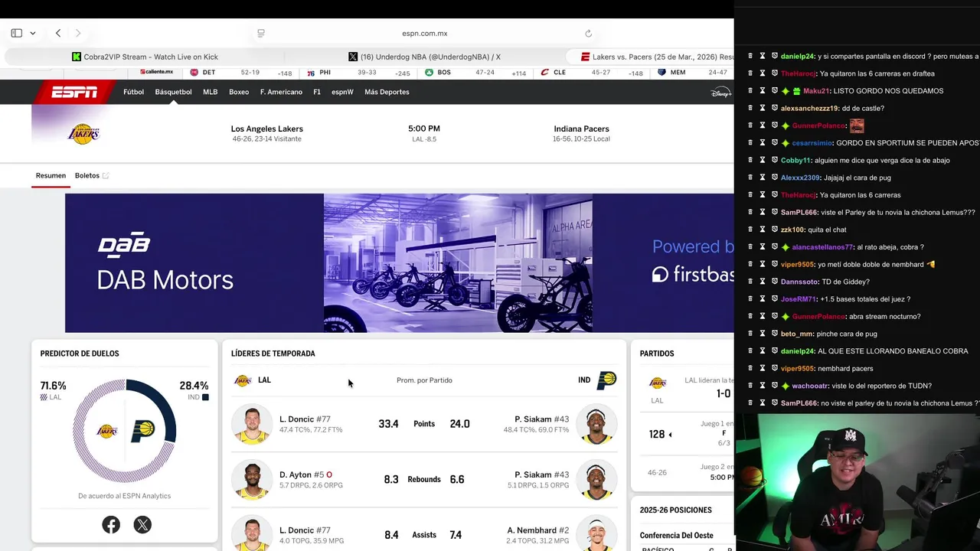Open wachooatr username in chat
Image resolution: width=980 pixels, height=551 pixels.
click(x=810, y=386)
